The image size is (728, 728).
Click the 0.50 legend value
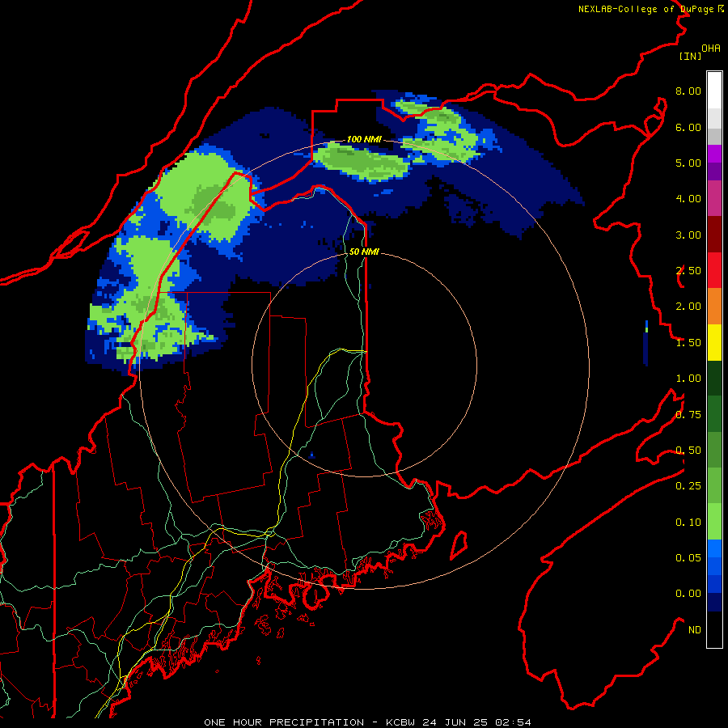coord(688,451)
